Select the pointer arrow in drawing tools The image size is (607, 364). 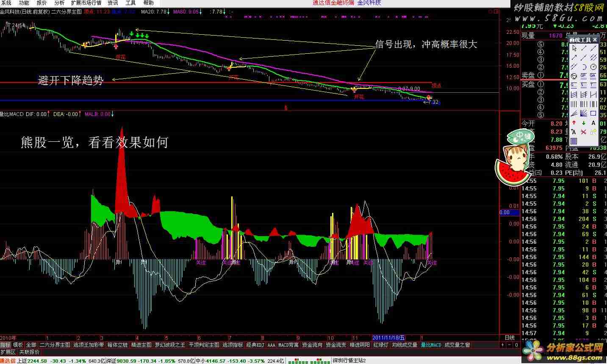pos(574,49)
